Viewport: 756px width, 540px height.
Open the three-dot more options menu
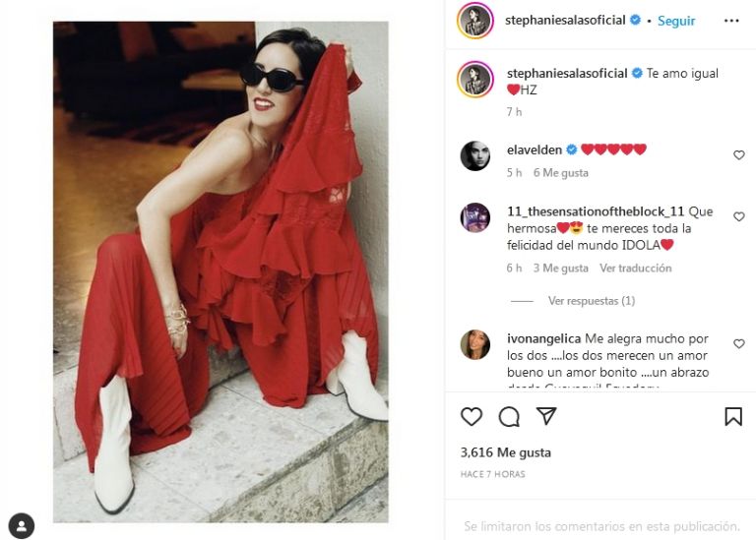(731, 21)
